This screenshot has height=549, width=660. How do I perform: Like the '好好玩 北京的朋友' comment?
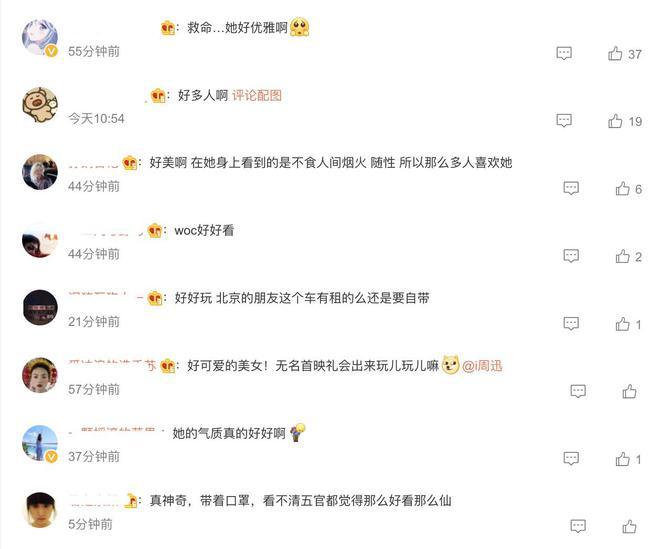click(x=622, y=324)
